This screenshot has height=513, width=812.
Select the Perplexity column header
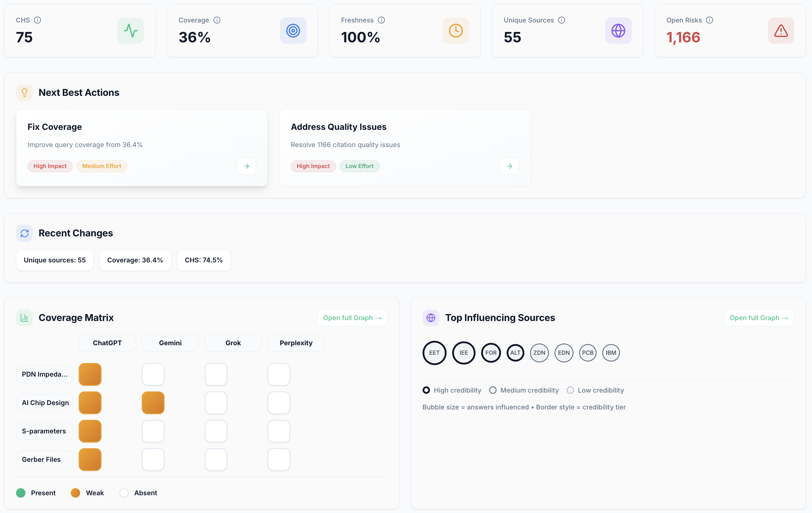pyautogui.click(x=296, y=343)
